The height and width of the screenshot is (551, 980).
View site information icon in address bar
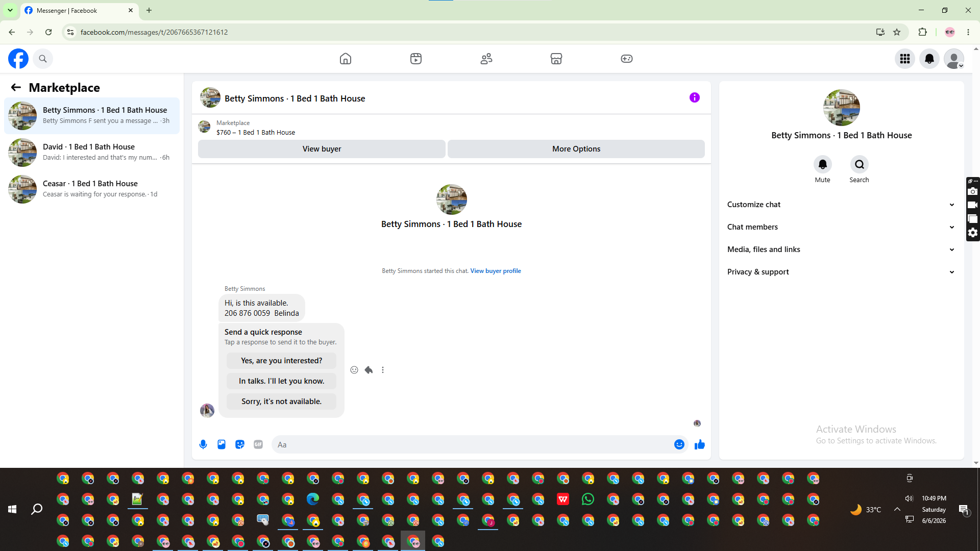point(70,32)
